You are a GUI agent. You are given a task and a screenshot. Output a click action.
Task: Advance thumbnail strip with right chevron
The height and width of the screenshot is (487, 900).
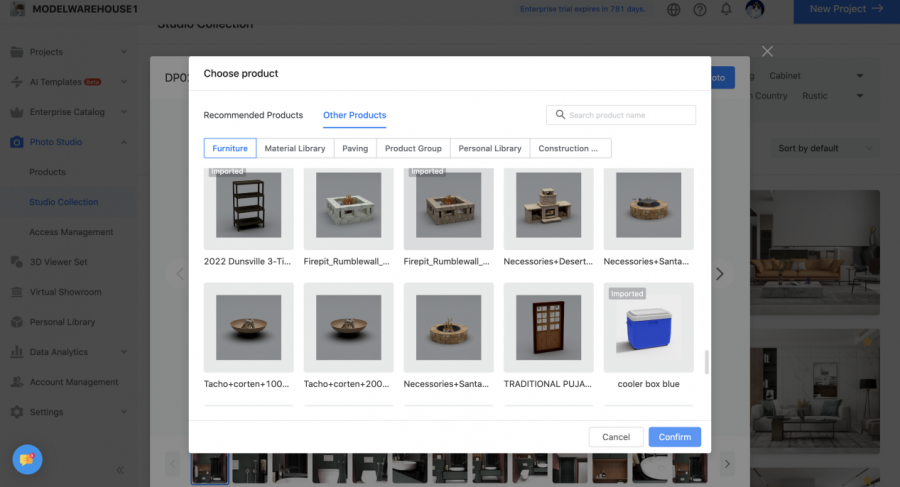coord(727,464)
